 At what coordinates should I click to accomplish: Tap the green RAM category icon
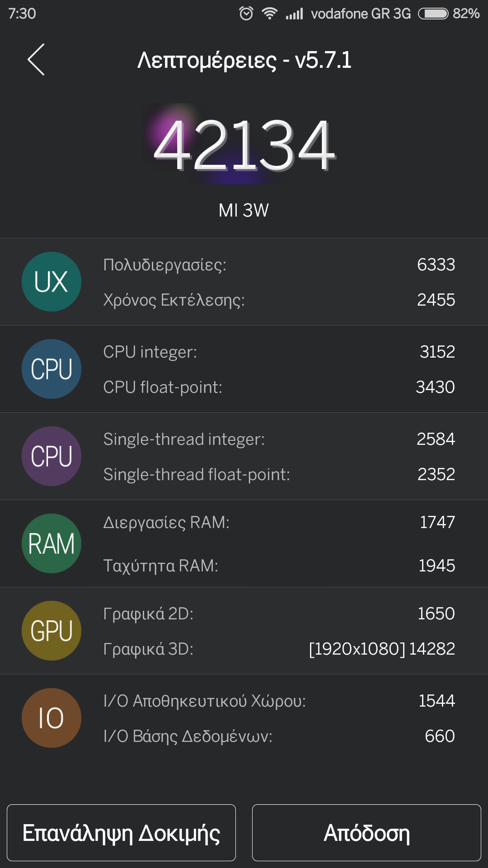[52, 543]
